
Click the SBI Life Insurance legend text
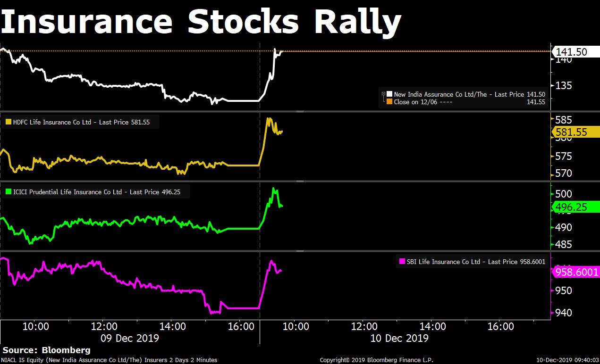[475, 262]
